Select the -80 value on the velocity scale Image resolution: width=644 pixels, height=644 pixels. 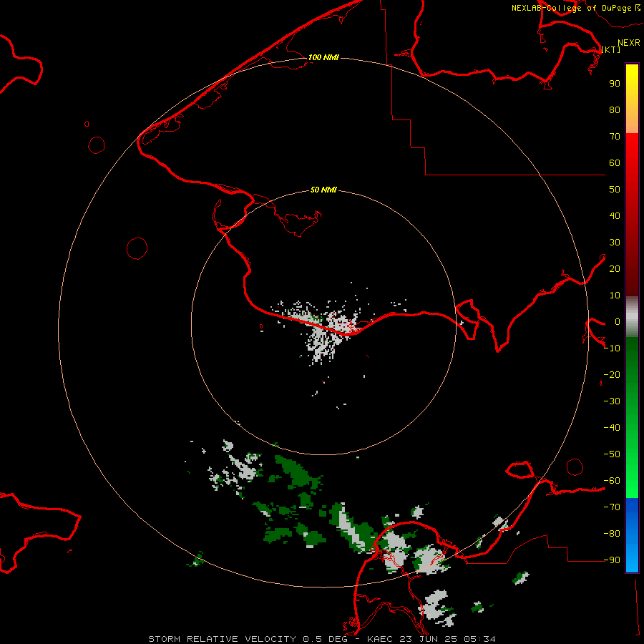pyautogui.click(x=612, y=534)
